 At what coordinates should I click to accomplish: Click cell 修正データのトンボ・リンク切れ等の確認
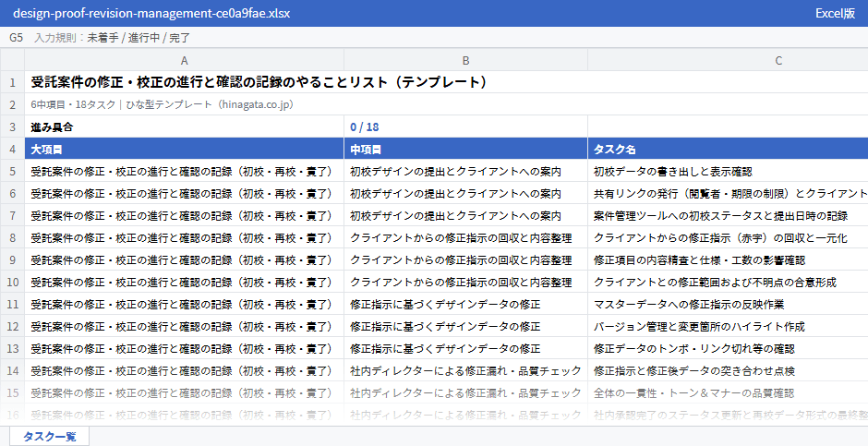click(728, 349)
